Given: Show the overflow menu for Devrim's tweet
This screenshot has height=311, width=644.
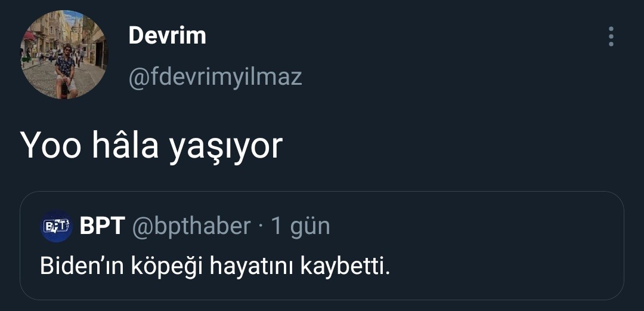Looking at the screenshot, I should pyautogui.click(x=611, y=36).
